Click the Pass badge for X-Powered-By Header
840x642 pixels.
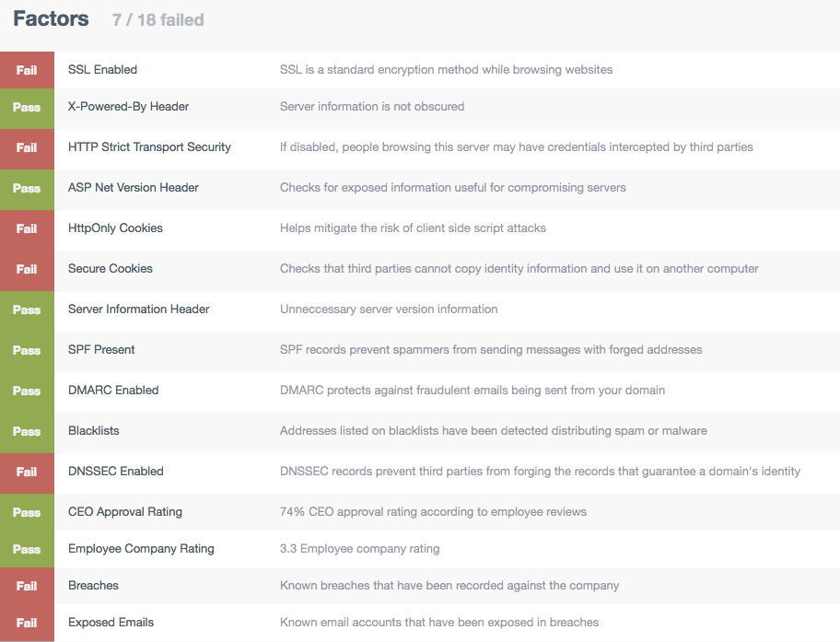point(27,107)
